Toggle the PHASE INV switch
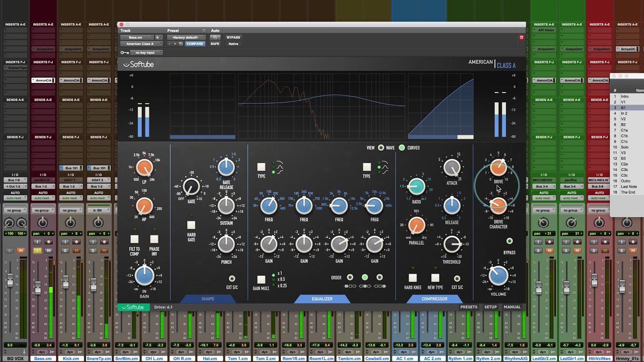This screenshot has width=644, height=362. 154,239
